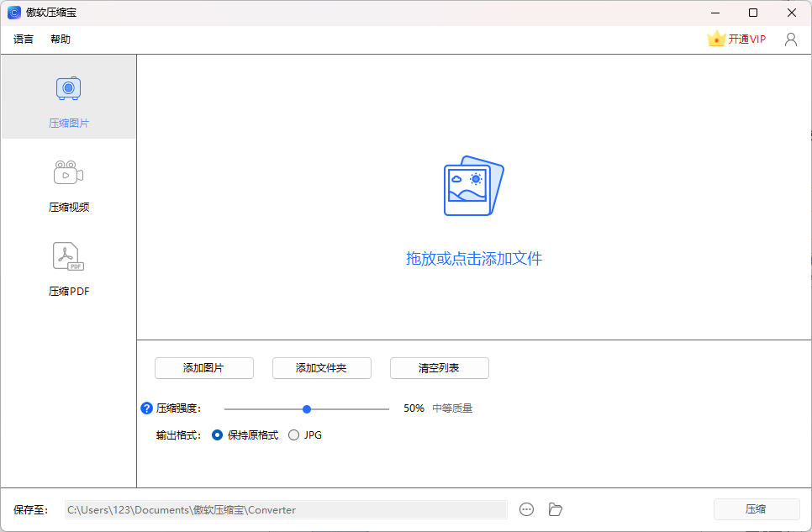This screenshot has width=812, height=532.
Task: Open the 帮助 menu
Action: pyautogui.click(x=60, y=39)
